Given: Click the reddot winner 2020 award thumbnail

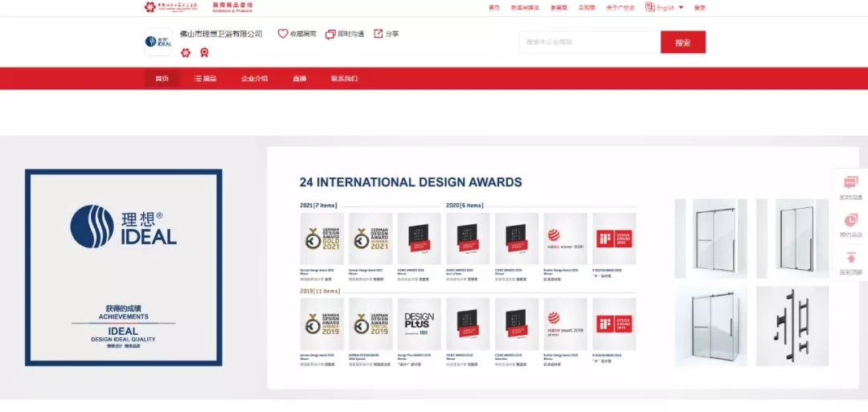Looking at the screenshot, I should click(565, 239).
